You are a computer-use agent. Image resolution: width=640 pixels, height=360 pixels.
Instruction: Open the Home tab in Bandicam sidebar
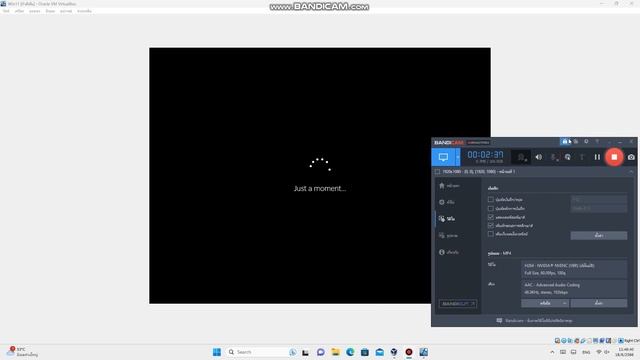point(449,186)
